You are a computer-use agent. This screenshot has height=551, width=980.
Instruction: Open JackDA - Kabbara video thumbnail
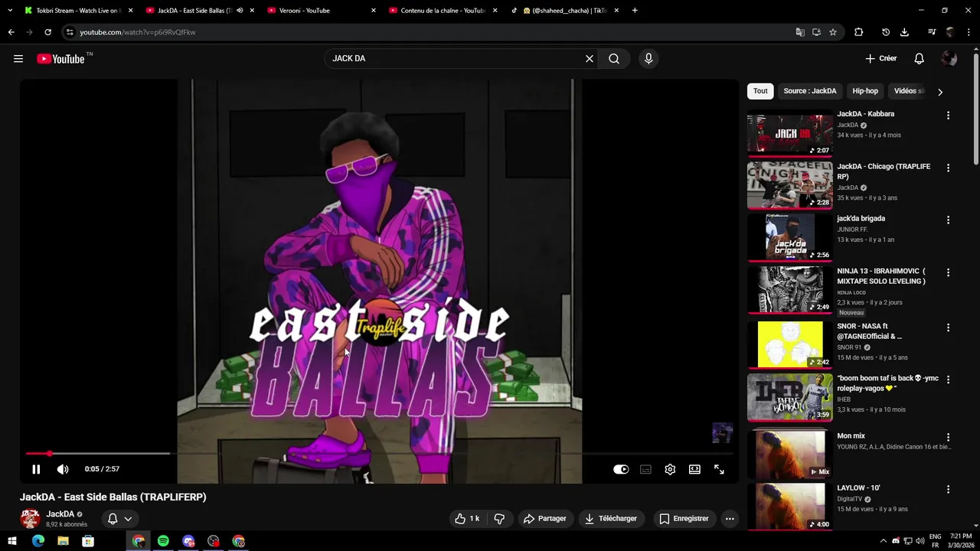click(789, 135)
